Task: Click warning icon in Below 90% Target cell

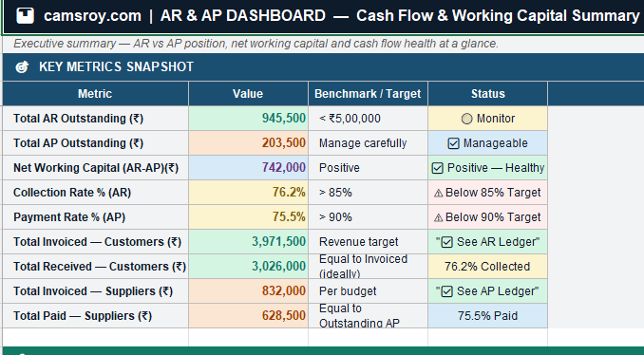Action: tap(438, 217)
